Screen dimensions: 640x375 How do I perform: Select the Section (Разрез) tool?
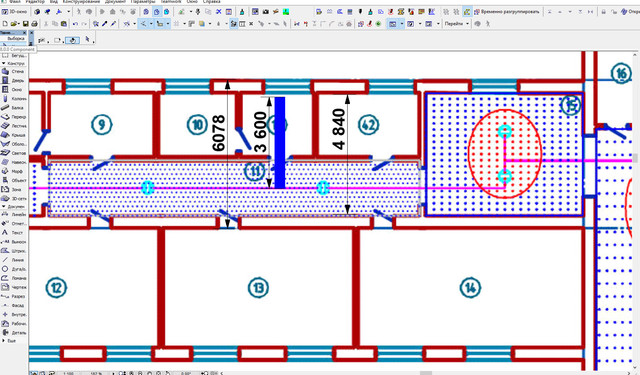point(13,296)
